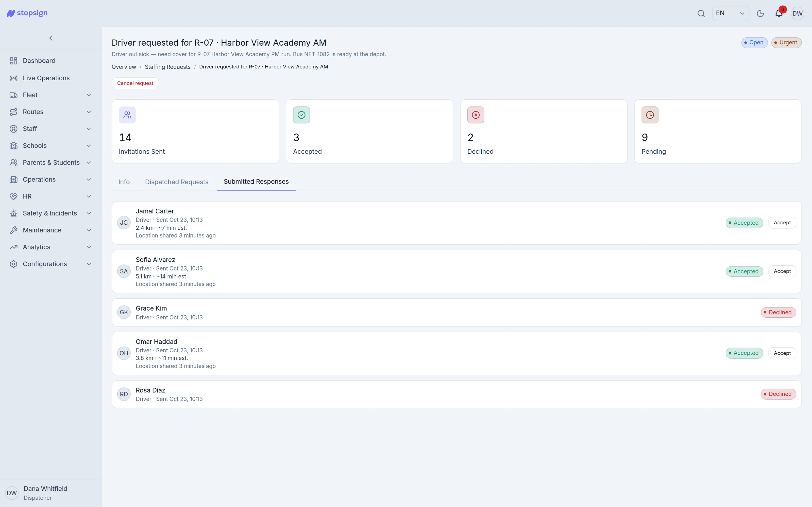The width and height of the screenshot is (812, 507).
Task: Open the DW user avatar menu
Action: [797, 13]
